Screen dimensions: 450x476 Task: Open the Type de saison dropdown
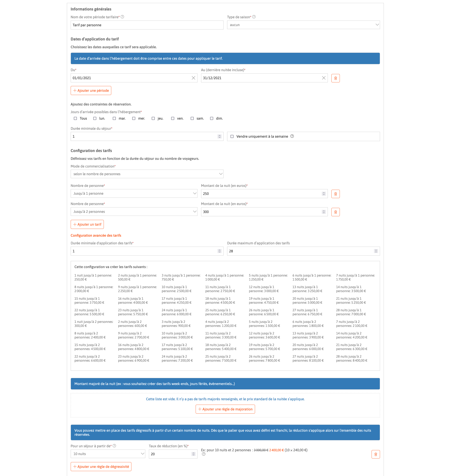coord(303,25)
